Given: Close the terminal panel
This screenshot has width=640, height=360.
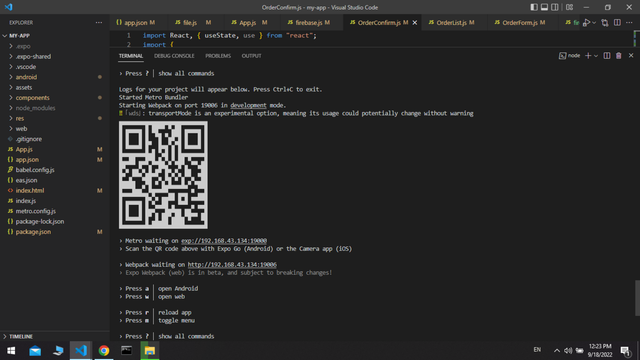Looking at the screenshot, I should click(x=631, y=56).
